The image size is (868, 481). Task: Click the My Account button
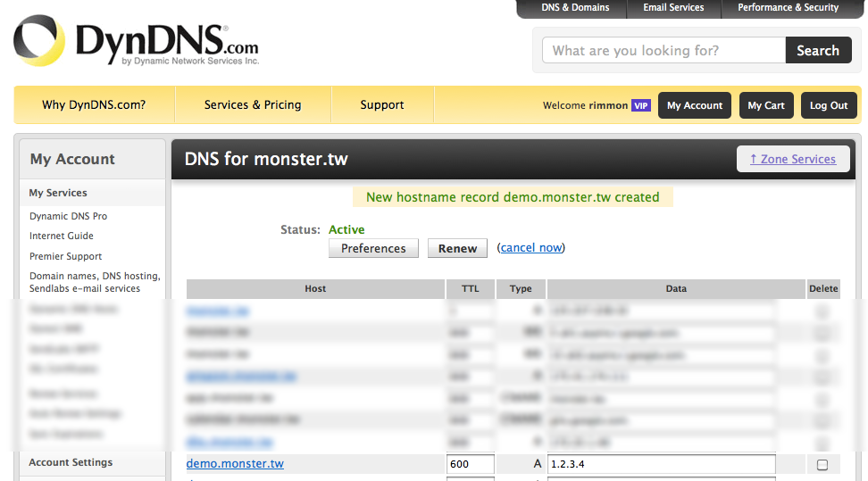coord(695,105)
